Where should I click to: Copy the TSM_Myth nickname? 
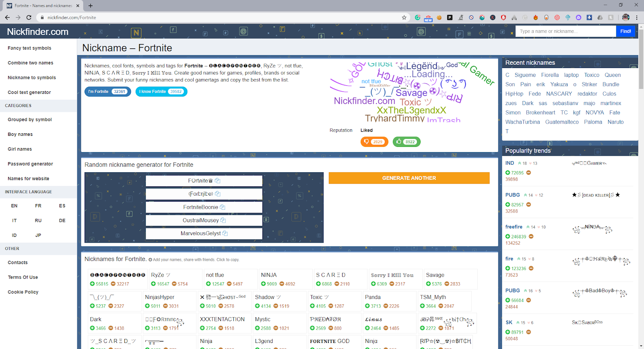pyautogui.click(x=433, y=297)
